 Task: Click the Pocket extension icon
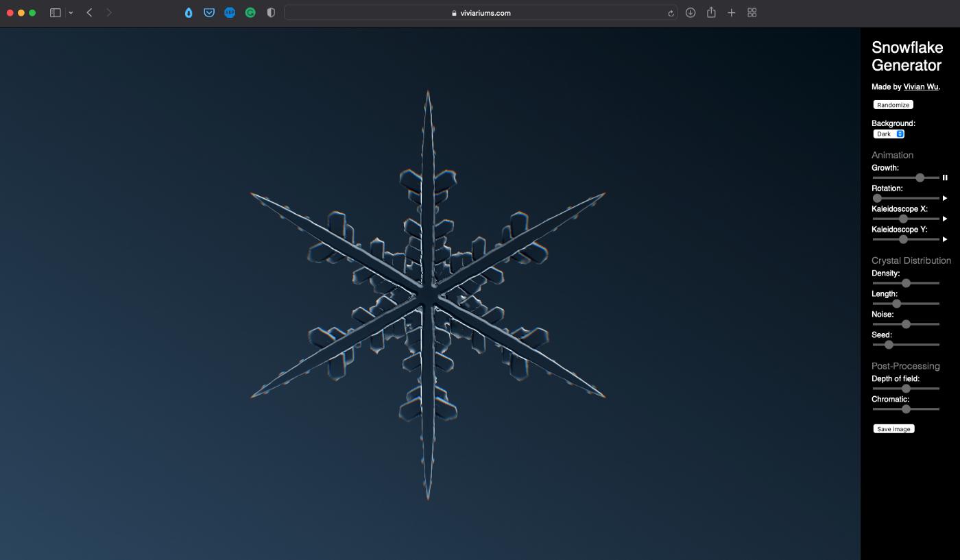[209, 12]
